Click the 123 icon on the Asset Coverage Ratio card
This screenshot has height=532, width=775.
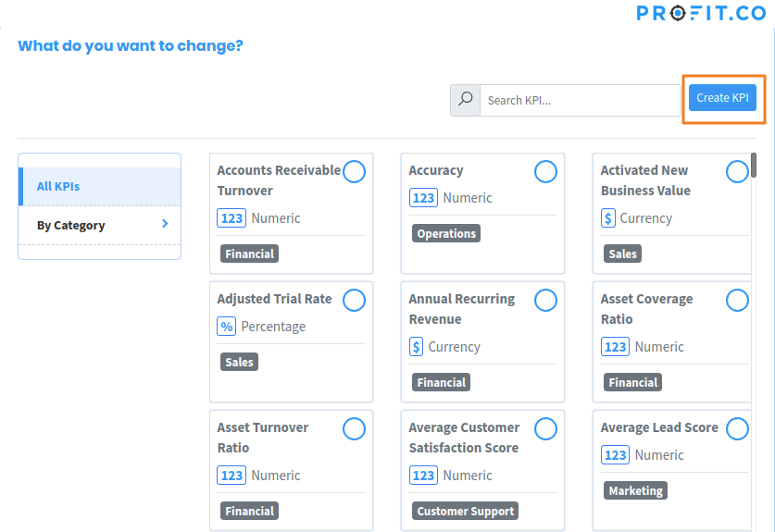coord(616,347)
